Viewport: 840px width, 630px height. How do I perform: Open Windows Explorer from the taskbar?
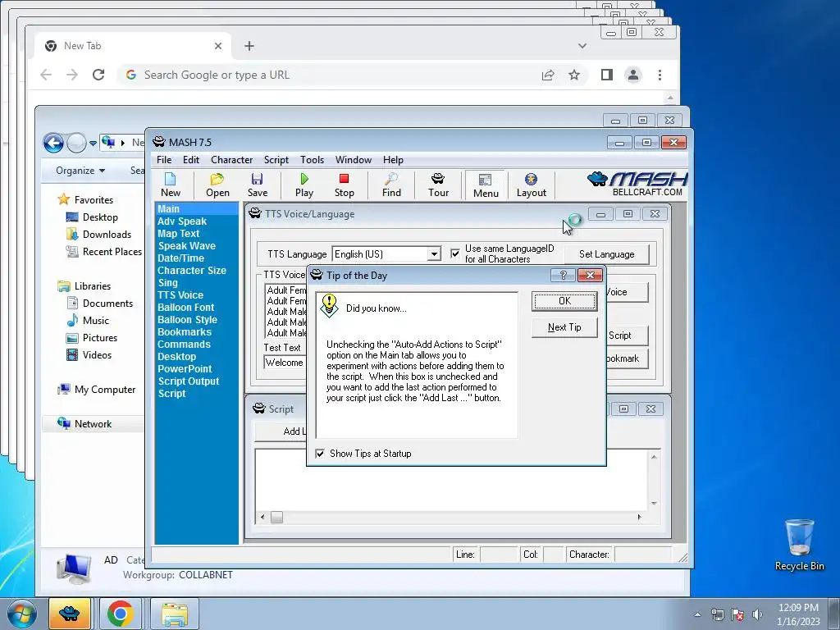(x=174, y=614)
